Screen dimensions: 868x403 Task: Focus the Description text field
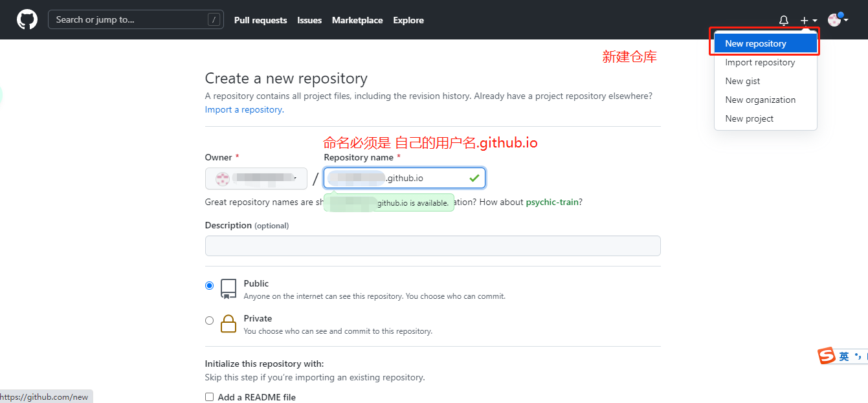[x=432, y=246]
